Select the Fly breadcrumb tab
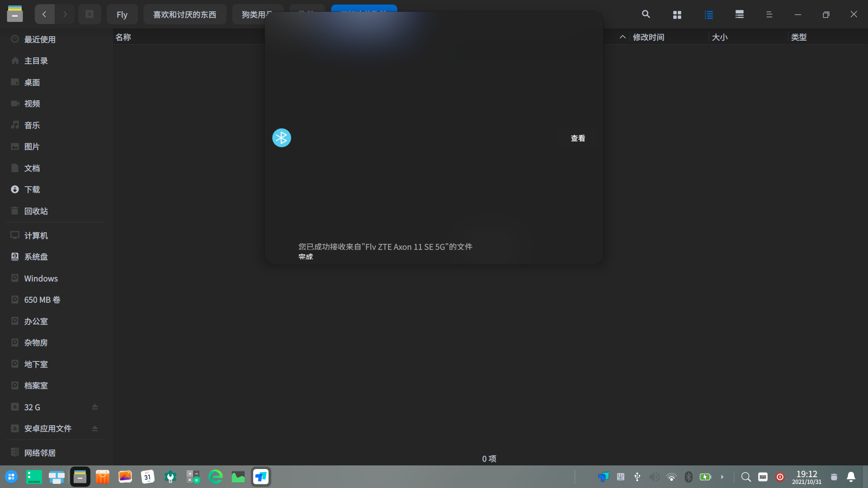This screenshot has width=868, height=488. [x=122, y=14]
